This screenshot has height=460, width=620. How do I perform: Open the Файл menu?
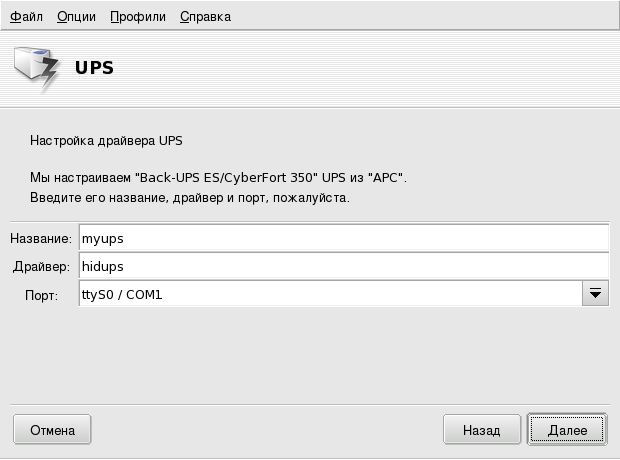point(27,17)
